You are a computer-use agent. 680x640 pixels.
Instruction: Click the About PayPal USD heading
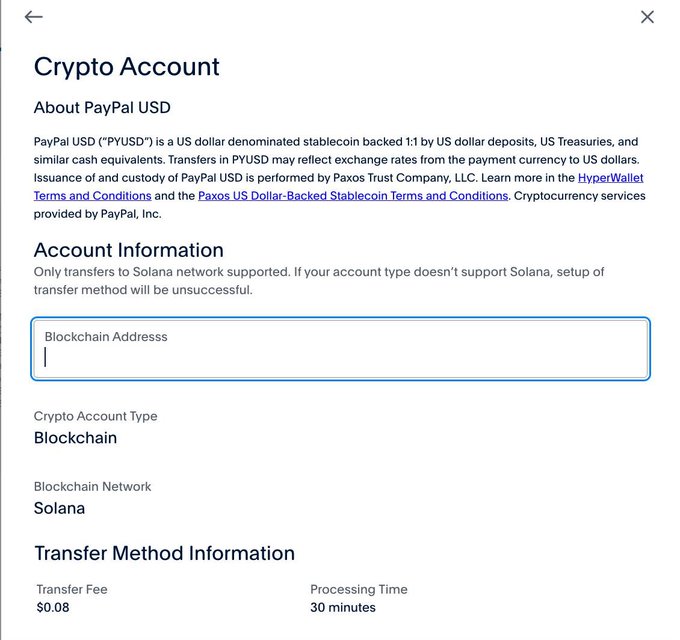point(108,108)
